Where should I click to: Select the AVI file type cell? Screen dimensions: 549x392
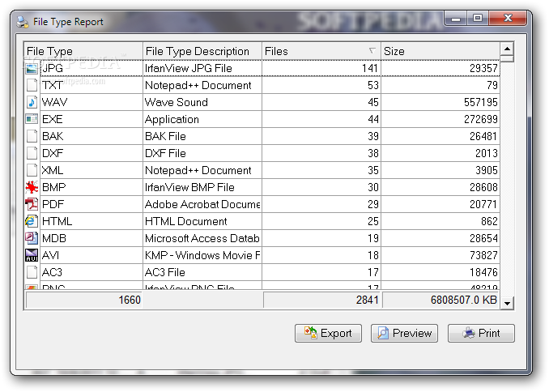pyautogui.click(x=91, y=255)
